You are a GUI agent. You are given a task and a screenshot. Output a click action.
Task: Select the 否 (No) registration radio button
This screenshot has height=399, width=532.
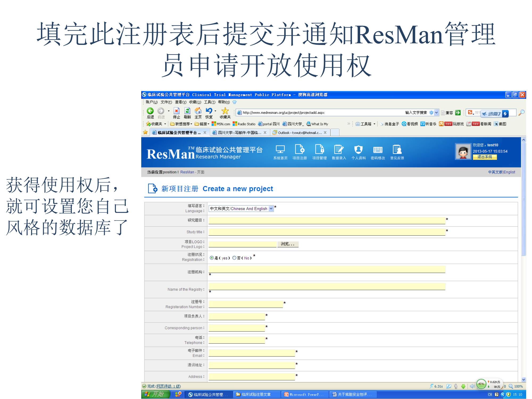234,258
